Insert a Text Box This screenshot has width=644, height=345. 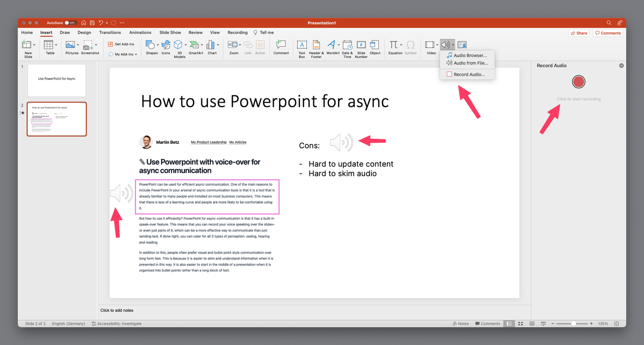[302, 45]
